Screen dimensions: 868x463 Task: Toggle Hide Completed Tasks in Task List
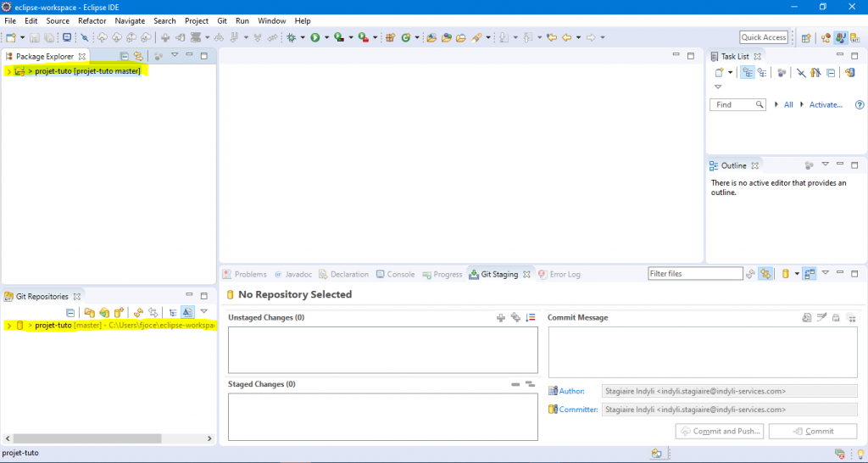tap(800, 73)
